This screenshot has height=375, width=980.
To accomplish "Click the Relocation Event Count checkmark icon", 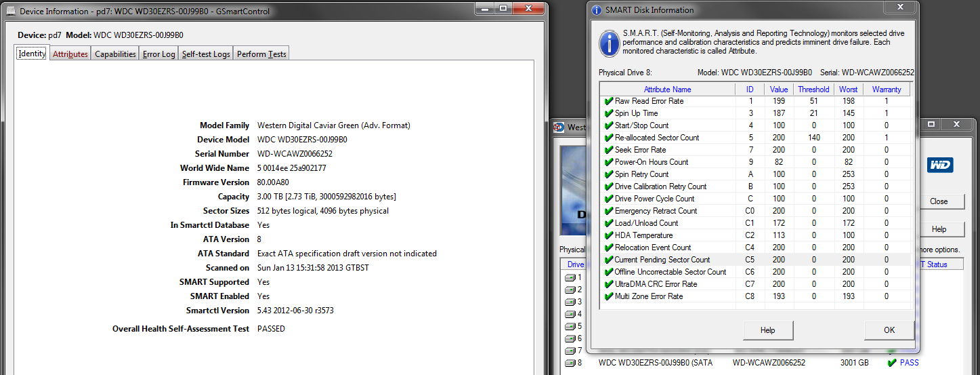I will (x=609, y=248).
